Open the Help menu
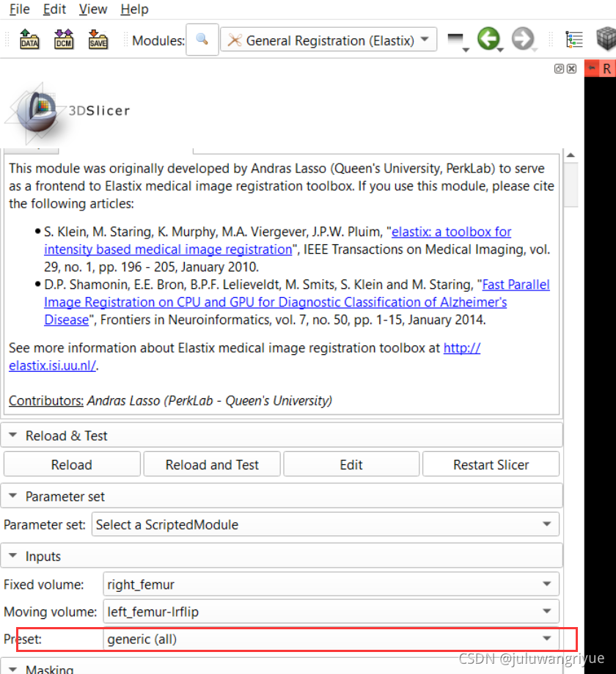This screenshot has height=674, width=616. pyautogui.click(x=134, y=9)
